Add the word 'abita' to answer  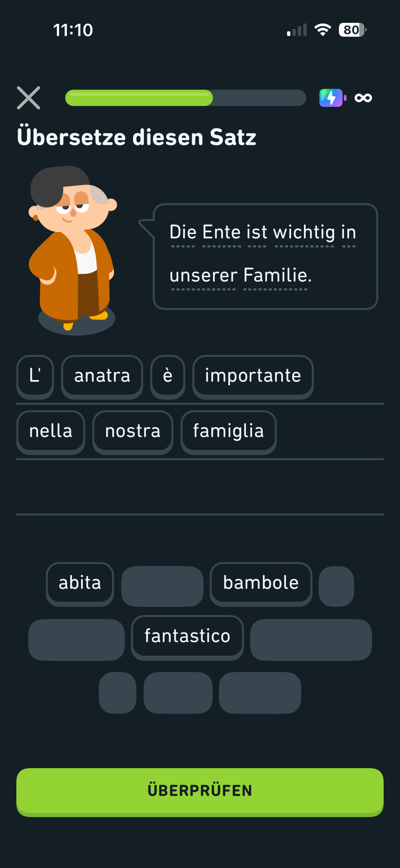(80, 583)
